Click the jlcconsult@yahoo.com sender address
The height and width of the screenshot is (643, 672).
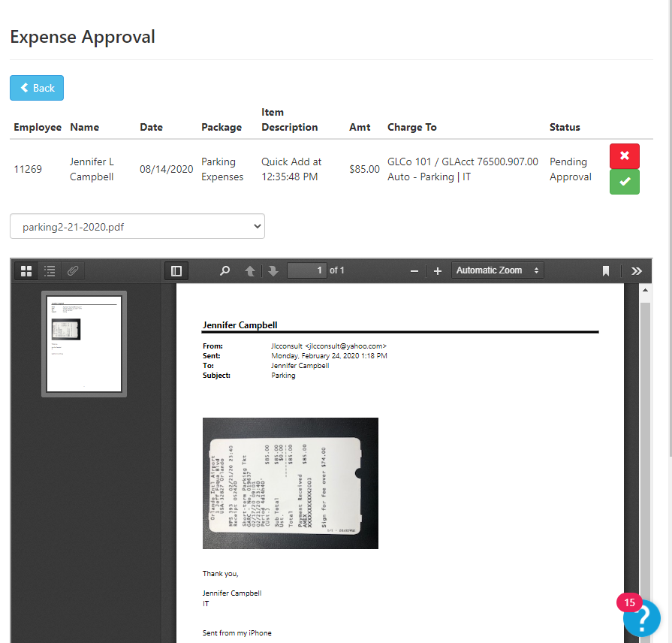[348, 346]
